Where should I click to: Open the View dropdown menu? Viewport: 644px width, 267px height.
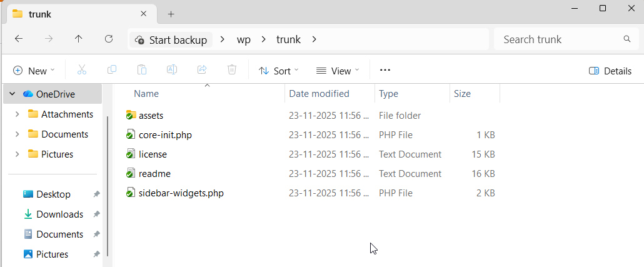(338, 71)
